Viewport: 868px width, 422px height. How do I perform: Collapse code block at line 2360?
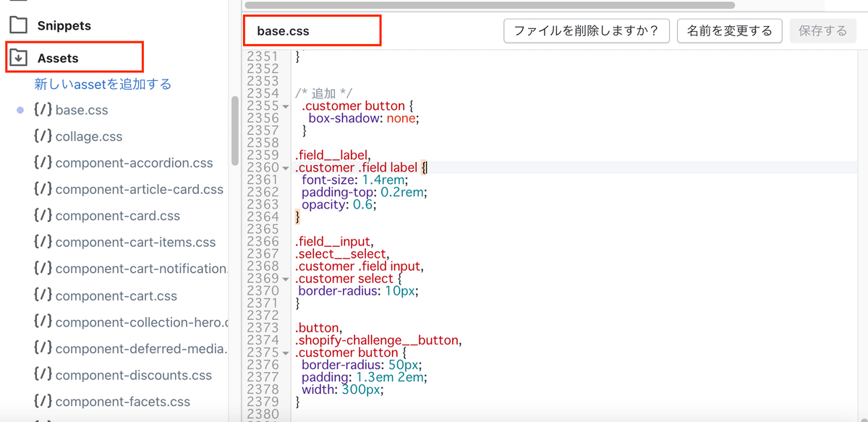click(x=286, y=169)
